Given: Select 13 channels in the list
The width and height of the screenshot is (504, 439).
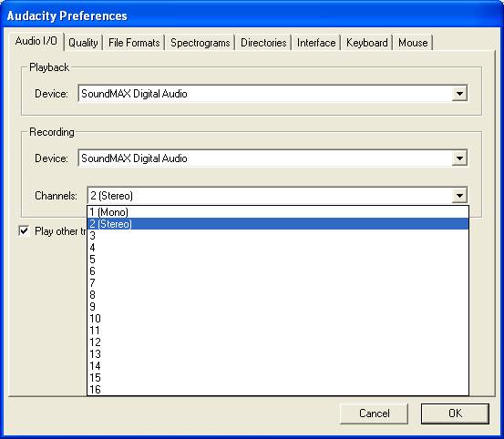Looking at the screenshot, I should [278, 354].
